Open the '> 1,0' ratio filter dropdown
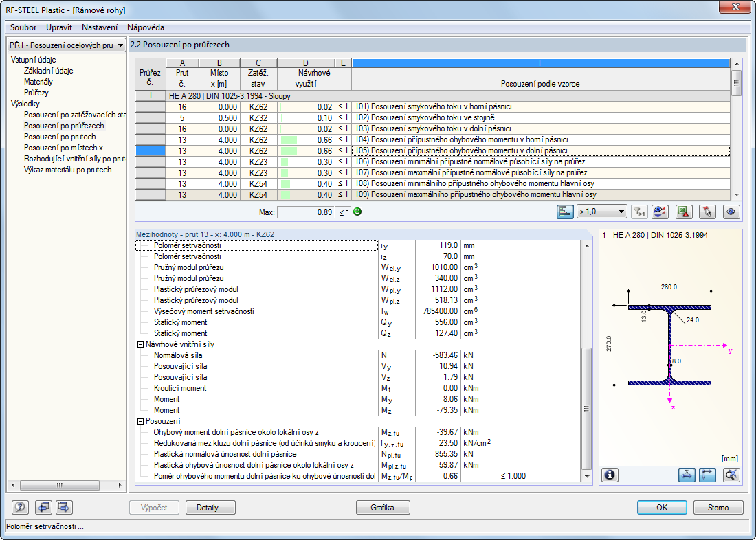 click(x=601, y=212)
